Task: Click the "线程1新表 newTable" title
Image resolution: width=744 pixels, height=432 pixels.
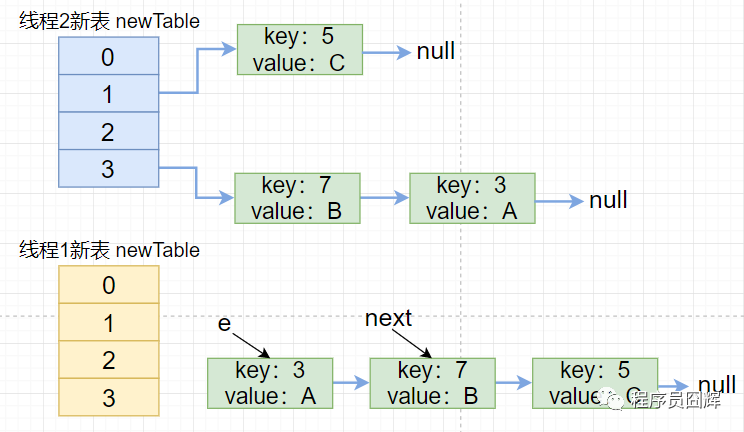Action: point(109,250)
